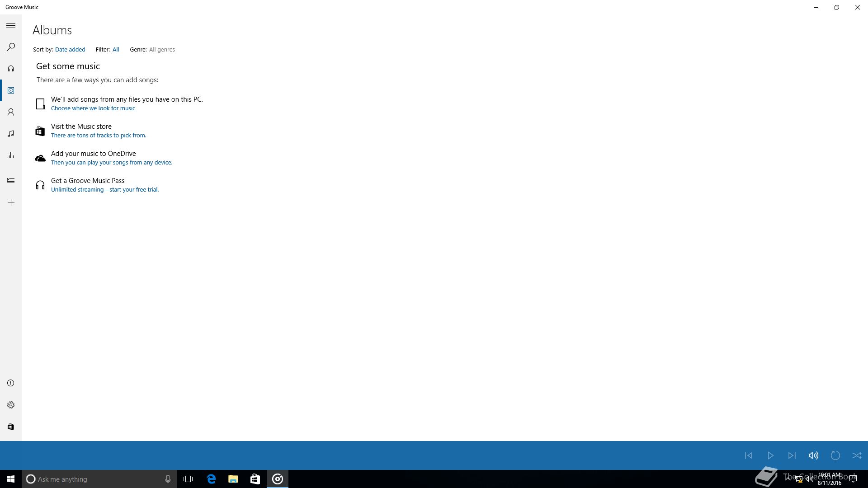Open the Filter All dropdown
The height and width of the screenshot is (488, 868).
pos(116,50)
